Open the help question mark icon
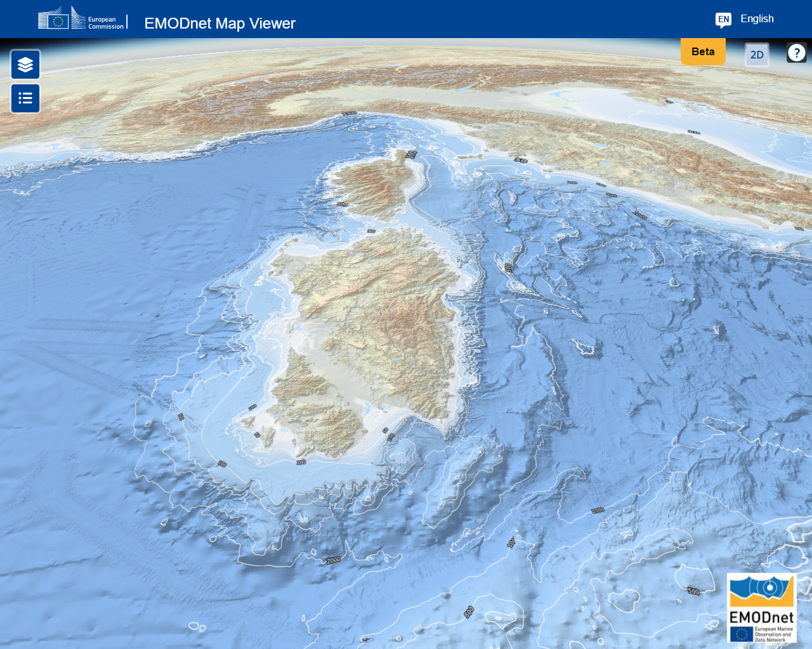The width and height of the screenshot is (812, 649). pyautogui.click(x=797, y=53)
